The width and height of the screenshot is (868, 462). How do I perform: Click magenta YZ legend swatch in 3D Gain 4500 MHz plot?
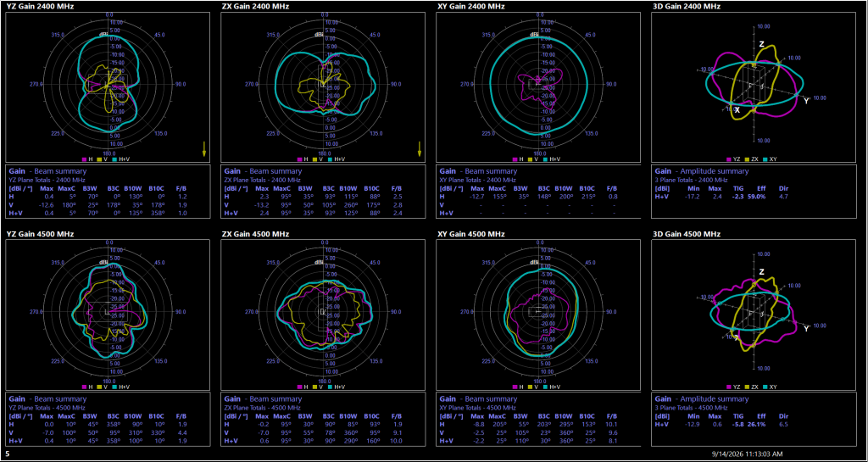tap(728, 387)
